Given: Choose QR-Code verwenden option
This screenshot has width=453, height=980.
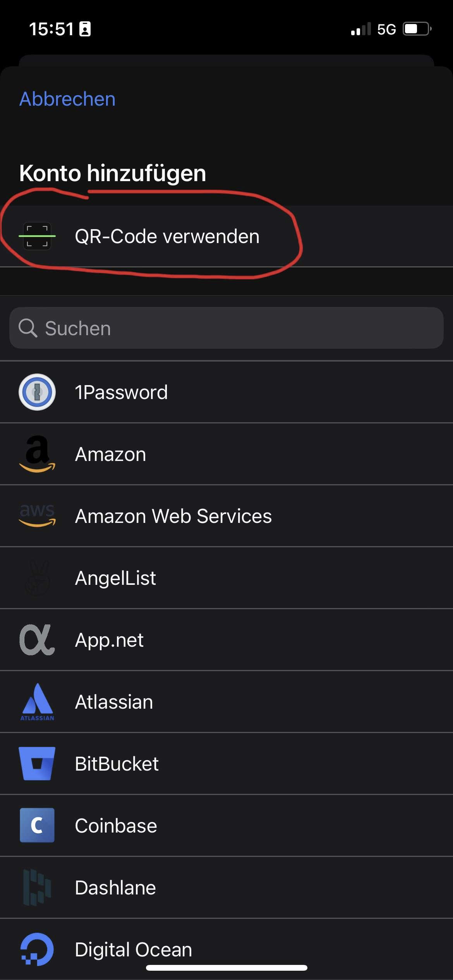Looking at the screenshot, I should 167,236.
